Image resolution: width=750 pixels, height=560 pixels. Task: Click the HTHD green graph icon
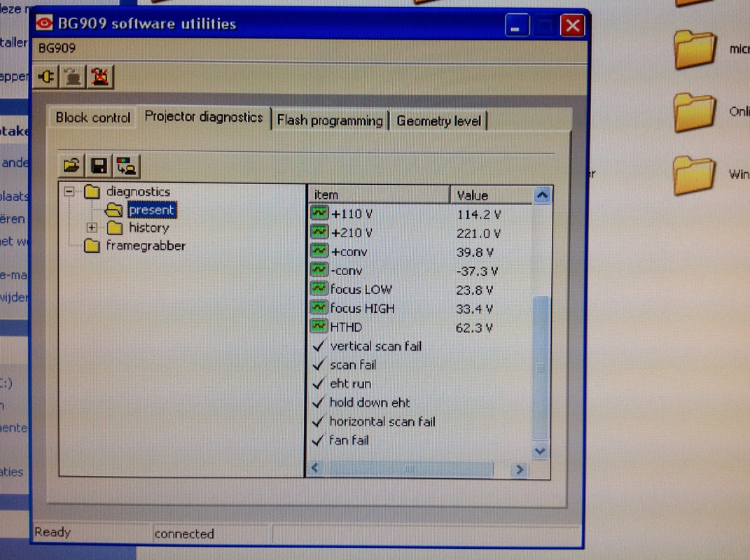coord(319,326)
